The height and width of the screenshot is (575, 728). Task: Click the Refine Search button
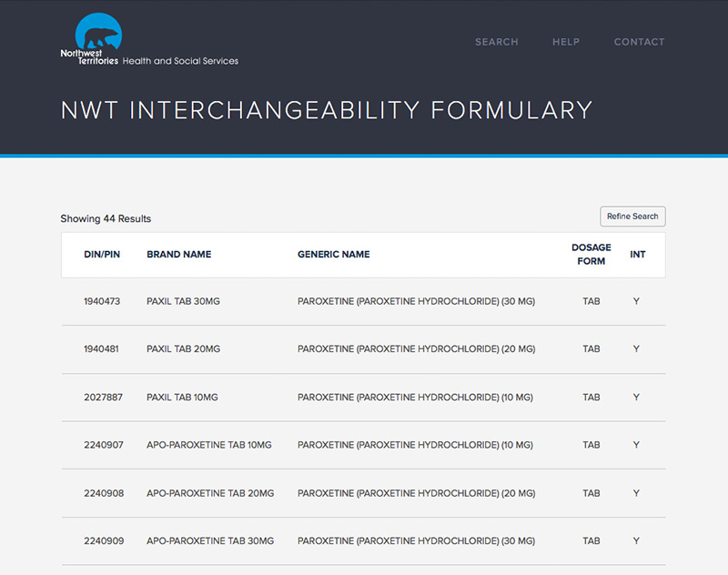632,217
